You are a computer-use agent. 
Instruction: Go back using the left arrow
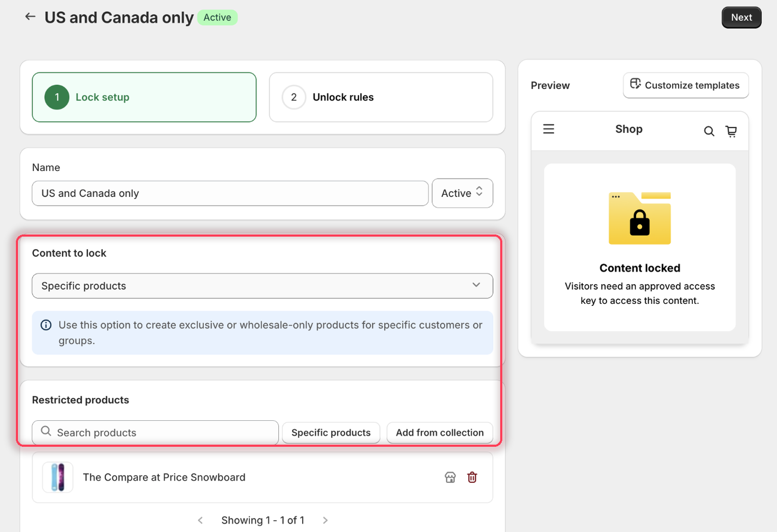pos(30,17)
